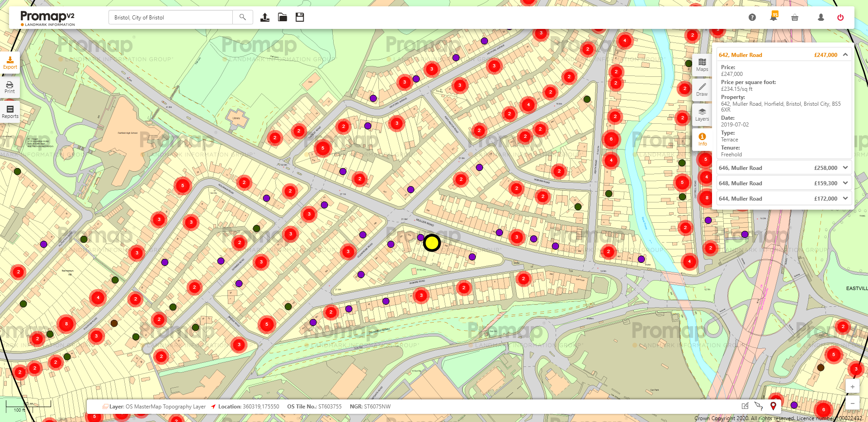Collapse the 642, Muller Road entry
Viewport: 868px width, 422px height.
tap(845, 55)
